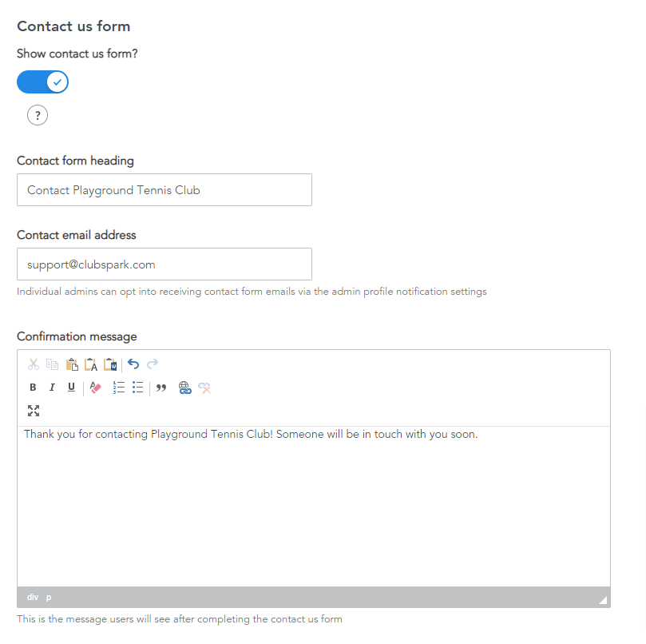The image size is (646, 644).
Task: Click the Cut scissors icon
Action: (34, 364)
